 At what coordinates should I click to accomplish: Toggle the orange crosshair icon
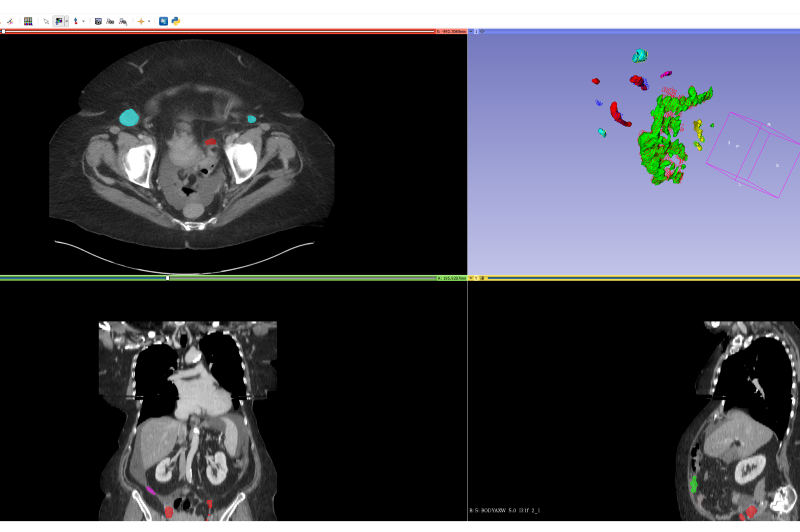(x=141, y=21)
